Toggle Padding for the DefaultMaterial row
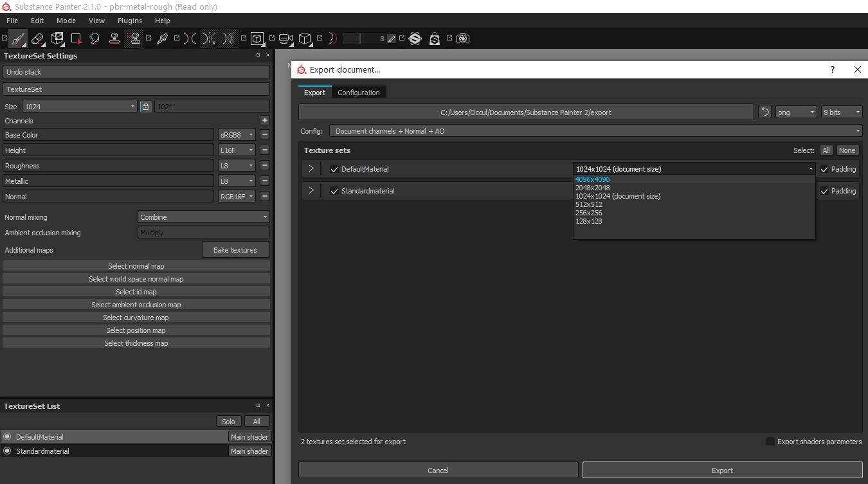Screen dimensions: 868x484 [824, 169]
